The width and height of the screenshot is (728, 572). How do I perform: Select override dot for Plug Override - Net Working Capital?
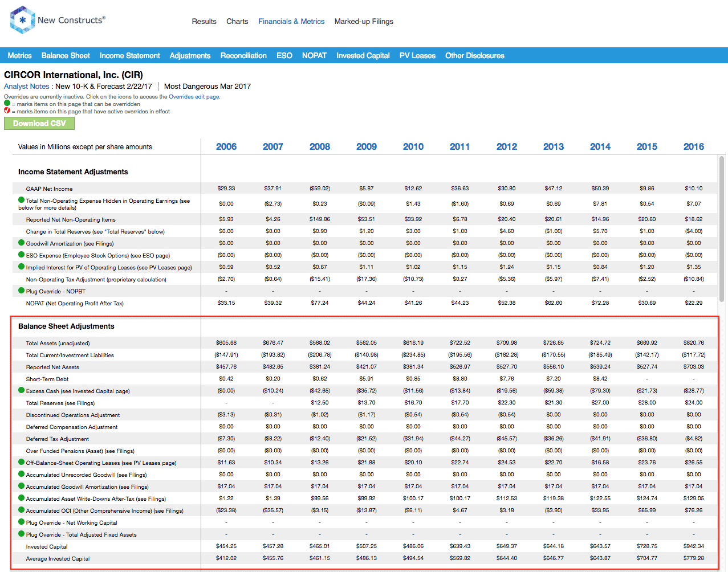22,522
